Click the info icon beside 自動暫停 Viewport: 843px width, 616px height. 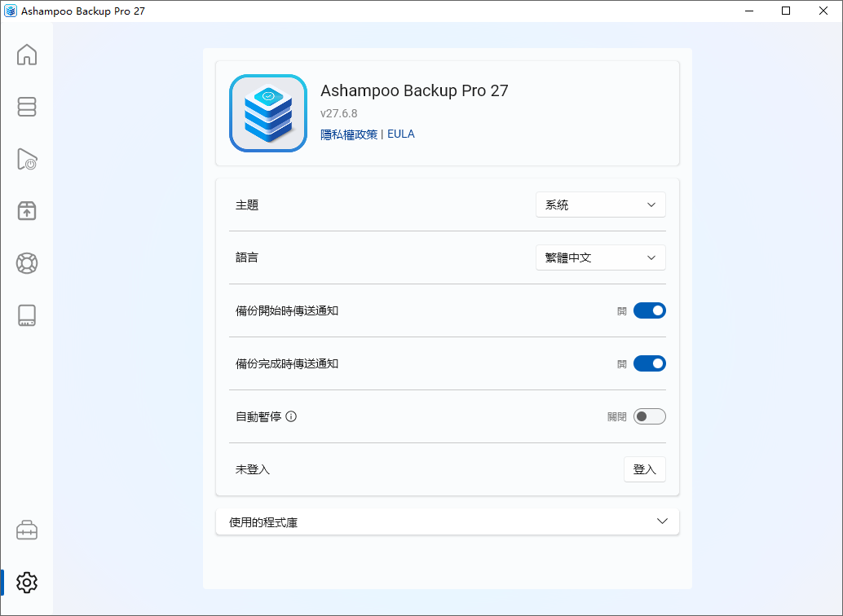(x=291, y=416)
